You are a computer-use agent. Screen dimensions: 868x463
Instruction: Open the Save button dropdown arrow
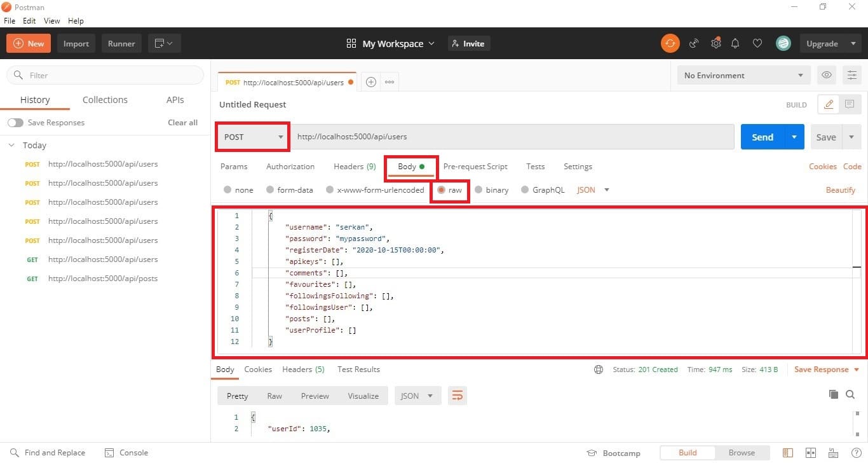pyautogui.click(x=851, y=137)
